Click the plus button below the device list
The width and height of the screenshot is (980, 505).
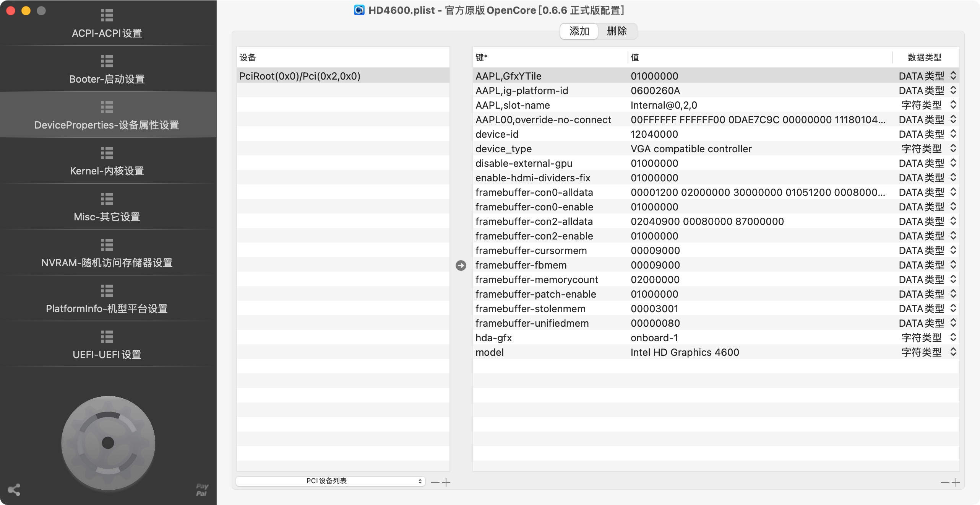(446, 482)
